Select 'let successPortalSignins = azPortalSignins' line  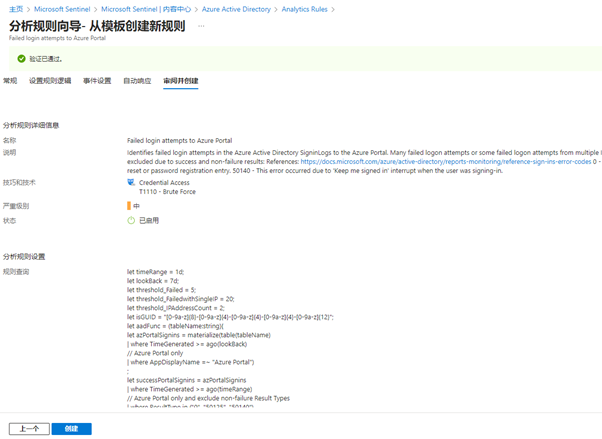[187, 380]
